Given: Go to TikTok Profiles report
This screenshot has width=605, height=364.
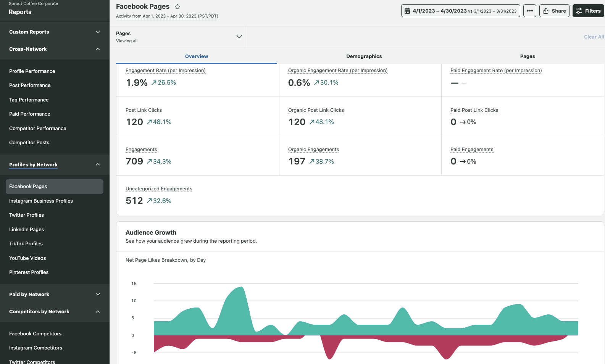Looking at the screenshot, I should pos(26,244).
